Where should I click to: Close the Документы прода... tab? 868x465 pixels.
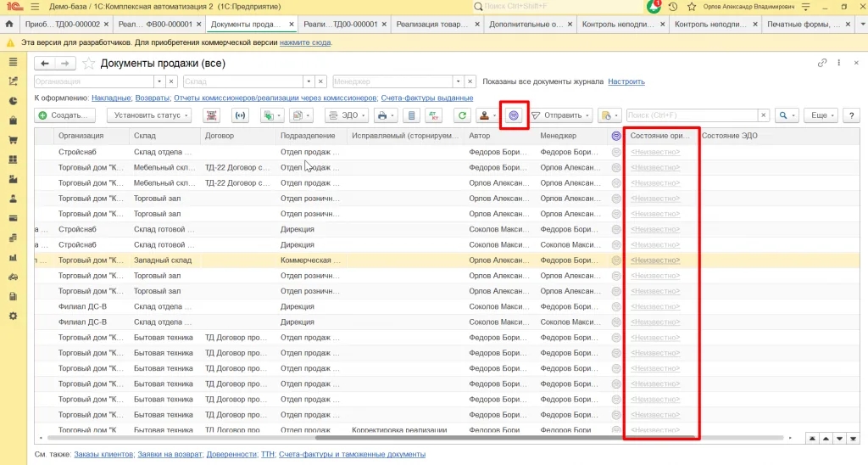click(292, 25)
